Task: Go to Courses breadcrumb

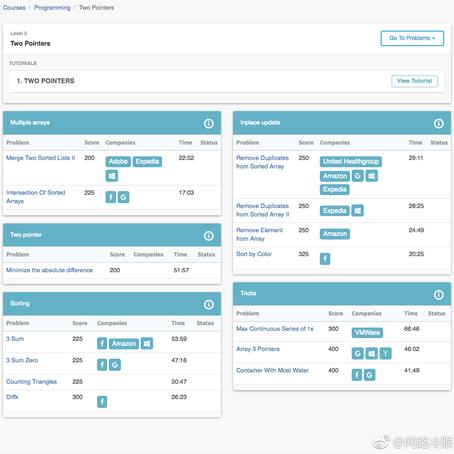Action: point(14,8)
